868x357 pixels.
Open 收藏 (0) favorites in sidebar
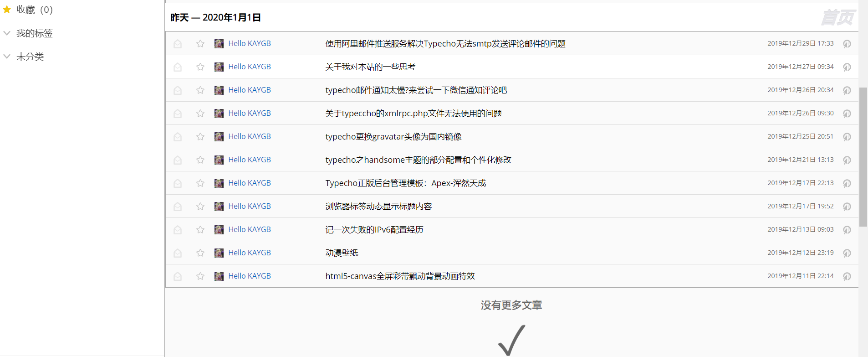pos(35,10)
